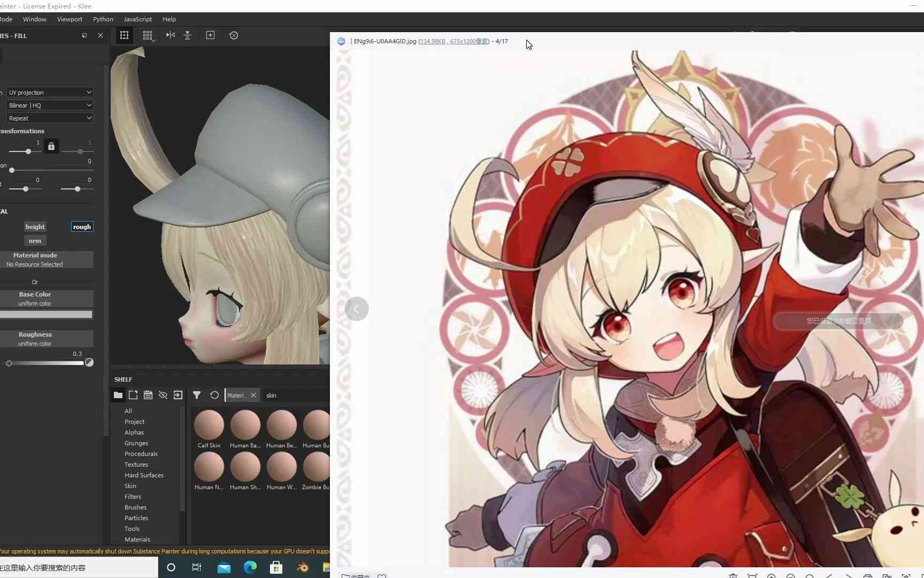
Task: Undock the Properties - Fill panel
Action: (x=84, y=35)
